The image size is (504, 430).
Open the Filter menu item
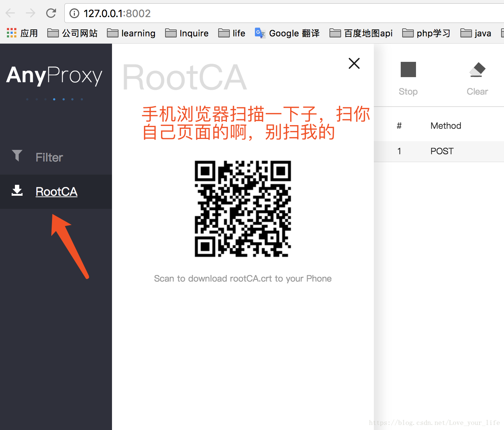pos(56,157)
